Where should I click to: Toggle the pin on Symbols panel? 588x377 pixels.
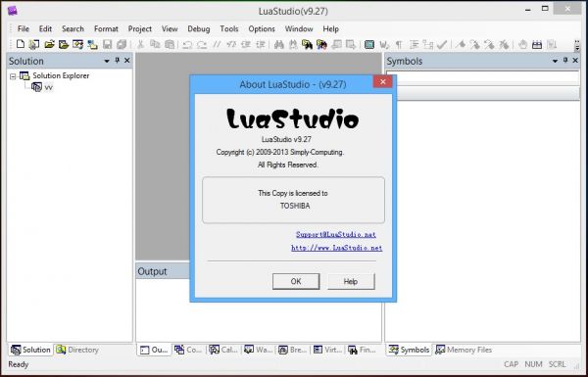(565, 61)
